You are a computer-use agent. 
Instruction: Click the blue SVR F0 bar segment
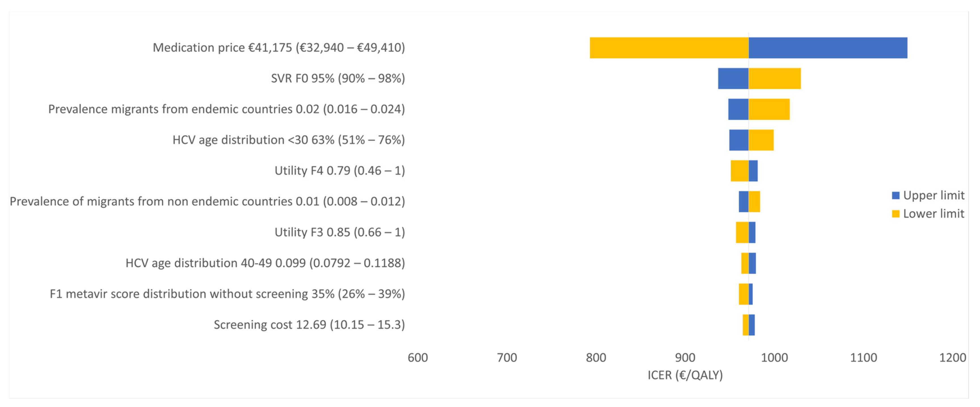[733, 79]
